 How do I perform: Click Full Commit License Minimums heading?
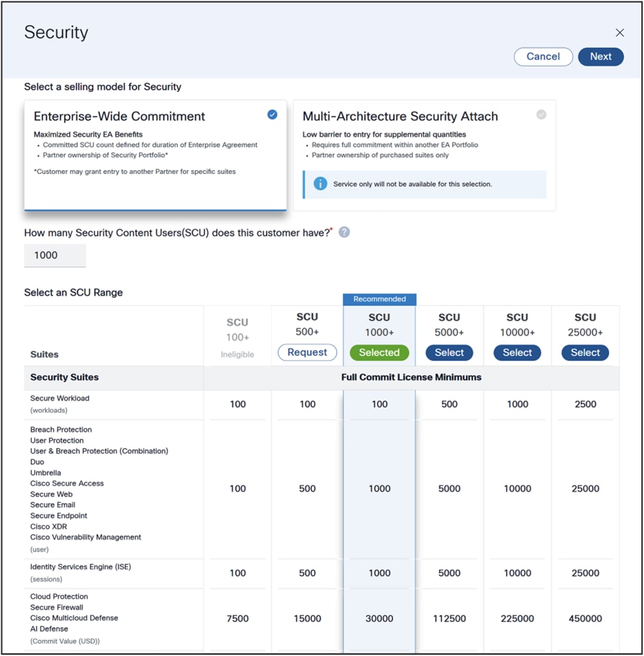(411, 377)
